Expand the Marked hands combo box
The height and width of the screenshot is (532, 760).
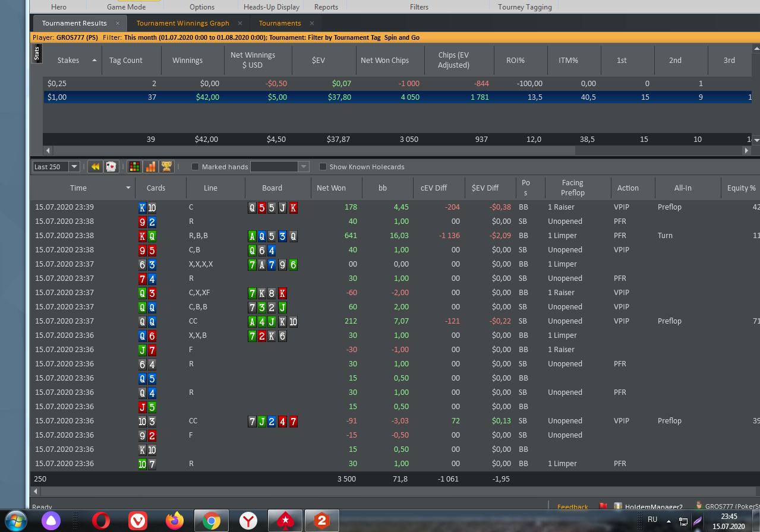[303, 167]
